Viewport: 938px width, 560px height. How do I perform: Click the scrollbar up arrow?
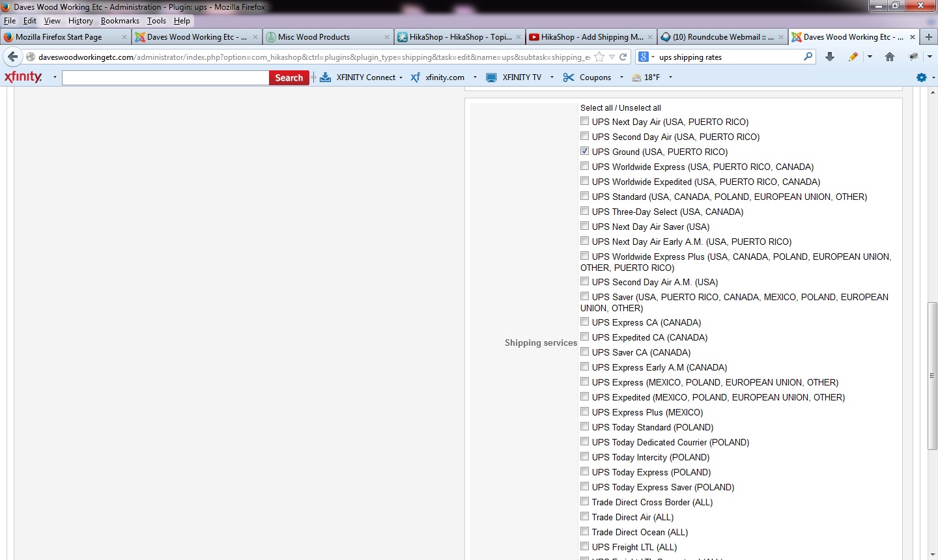pos(932,92)
